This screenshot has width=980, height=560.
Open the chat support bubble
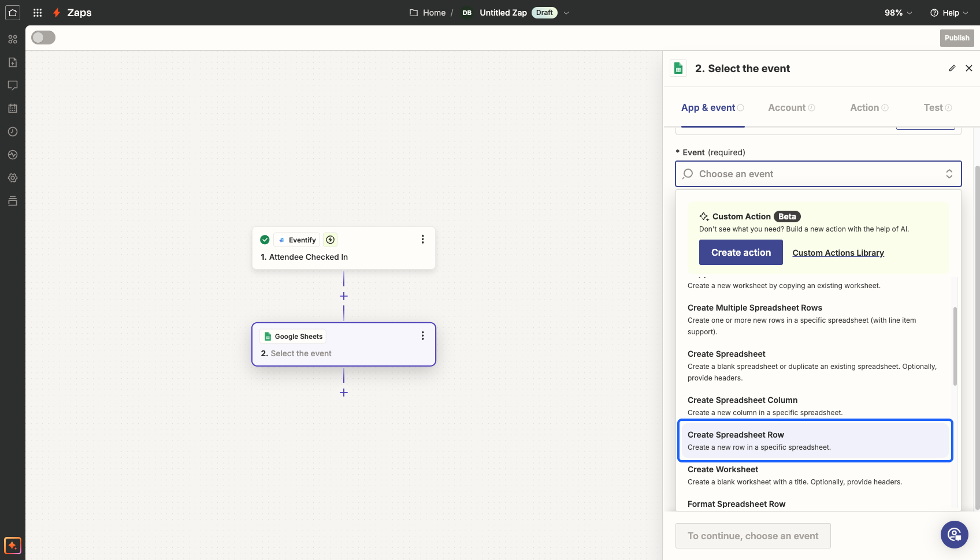(955, 535)
